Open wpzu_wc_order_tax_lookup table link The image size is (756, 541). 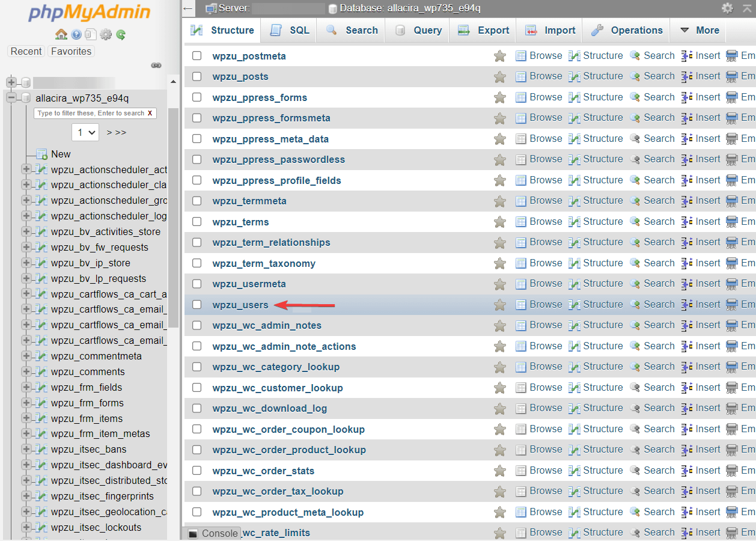(x=278, y=492)
